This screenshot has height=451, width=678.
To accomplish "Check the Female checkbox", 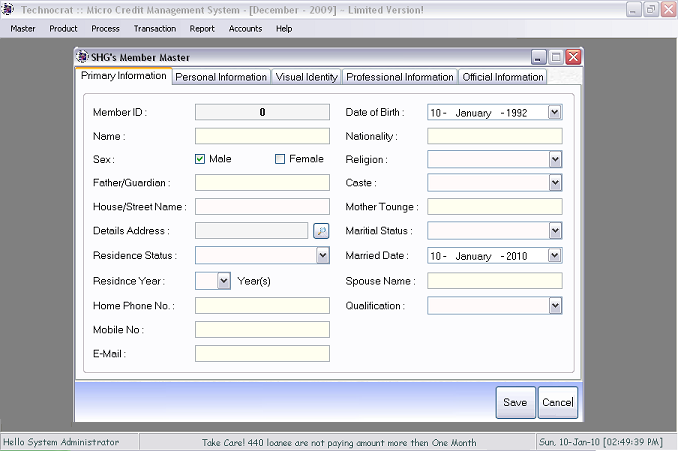I will point(280,159).
